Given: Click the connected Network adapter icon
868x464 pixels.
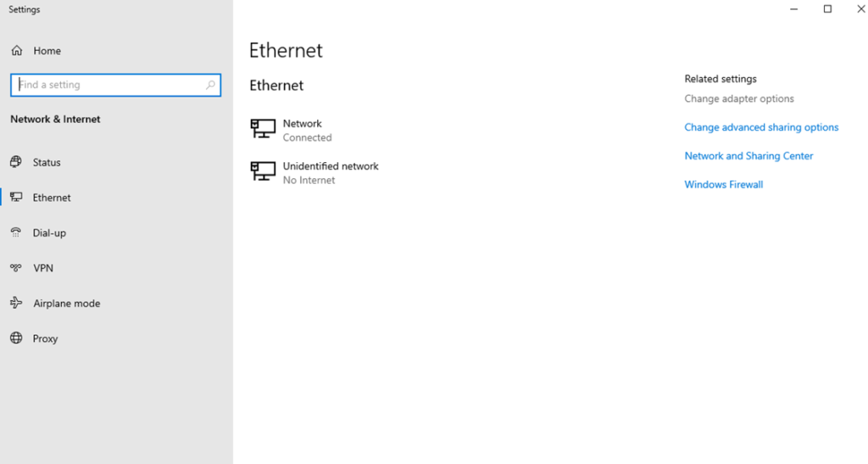Looking at the screenshot, I should click(263, 129).
